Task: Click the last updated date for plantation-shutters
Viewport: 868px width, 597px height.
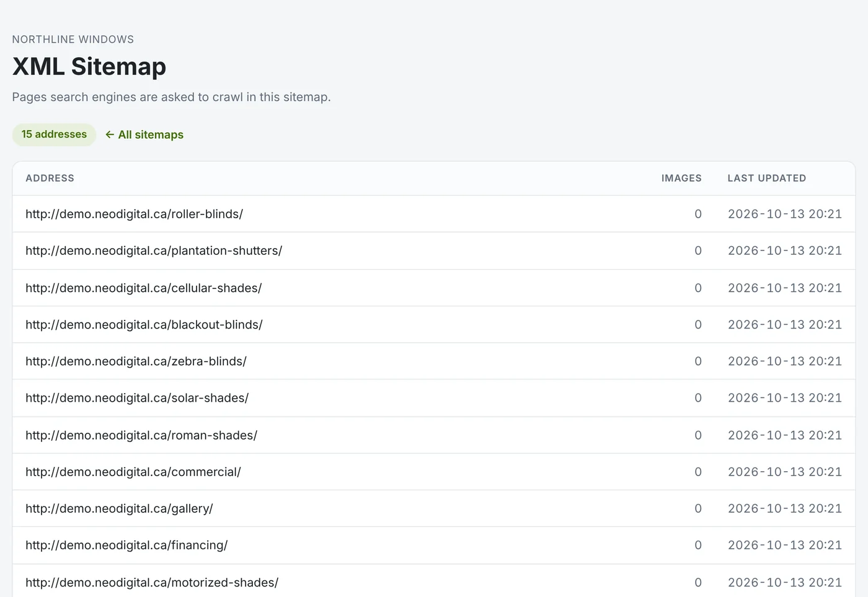Action: pos(785,250)
